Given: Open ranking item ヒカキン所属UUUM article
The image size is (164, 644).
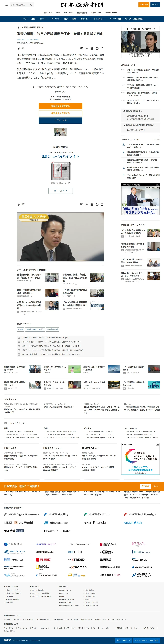Looking at the screenshot, I should (143, 146).
